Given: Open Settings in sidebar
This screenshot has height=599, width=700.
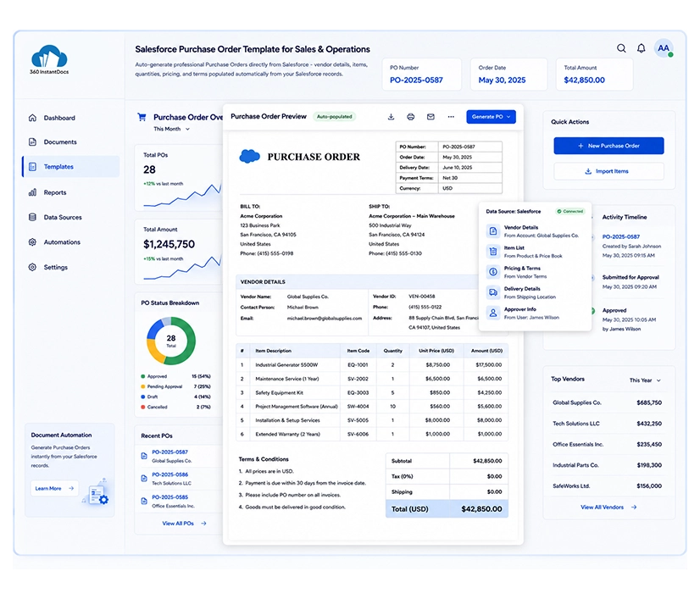Looking at the screenshot, I should tap(70, 267).
